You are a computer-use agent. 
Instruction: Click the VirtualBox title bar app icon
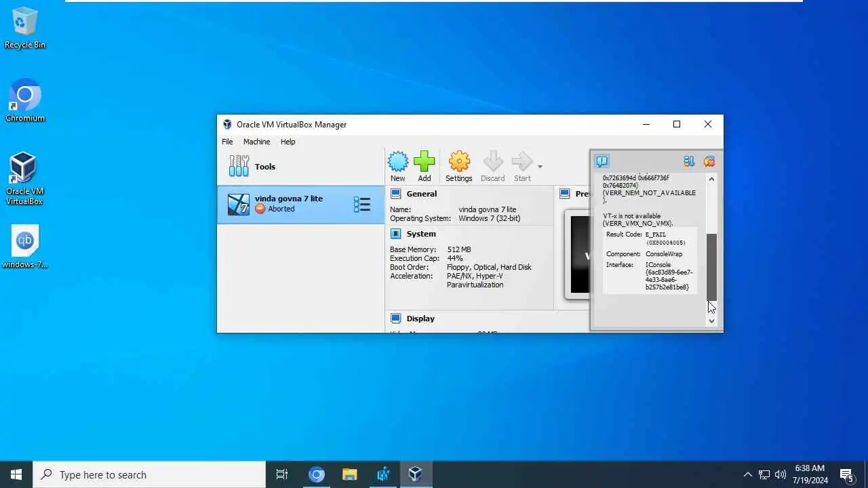[x=228, y=125]
